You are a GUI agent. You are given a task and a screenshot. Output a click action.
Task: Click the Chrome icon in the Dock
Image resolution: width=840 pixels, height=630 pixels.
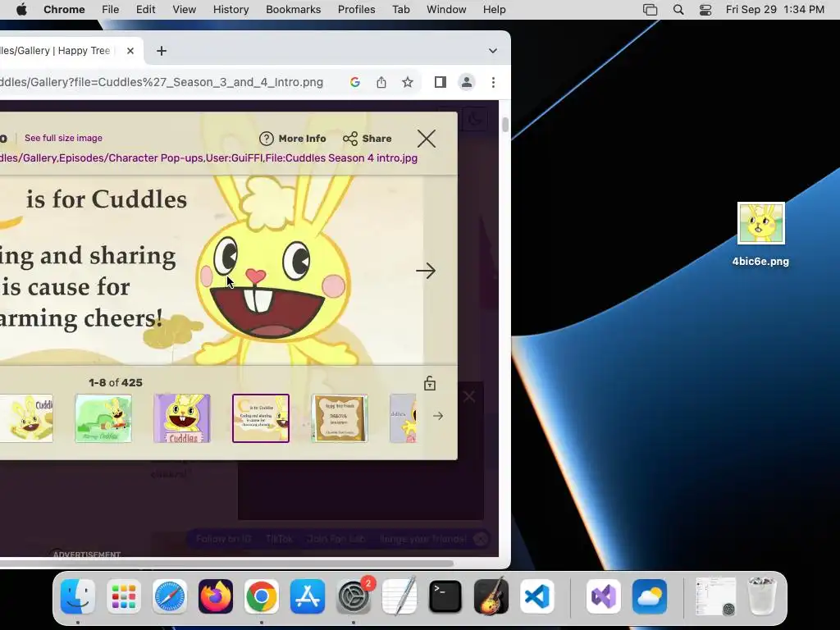pyautogui.click(x=262, y=596)
